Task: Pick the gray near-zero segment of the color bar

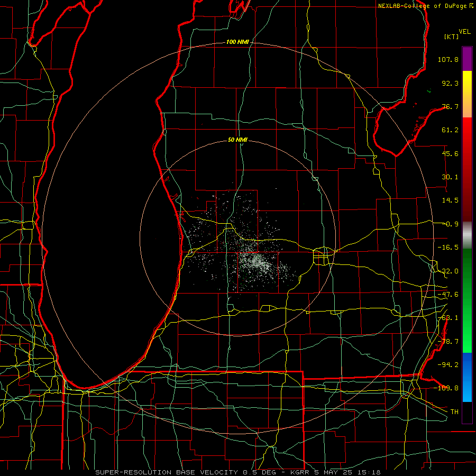Action: point(467,235)
